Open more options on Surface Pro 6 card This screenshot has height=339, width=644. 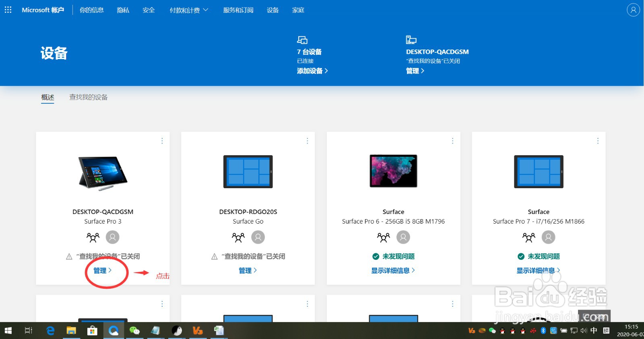453,141
